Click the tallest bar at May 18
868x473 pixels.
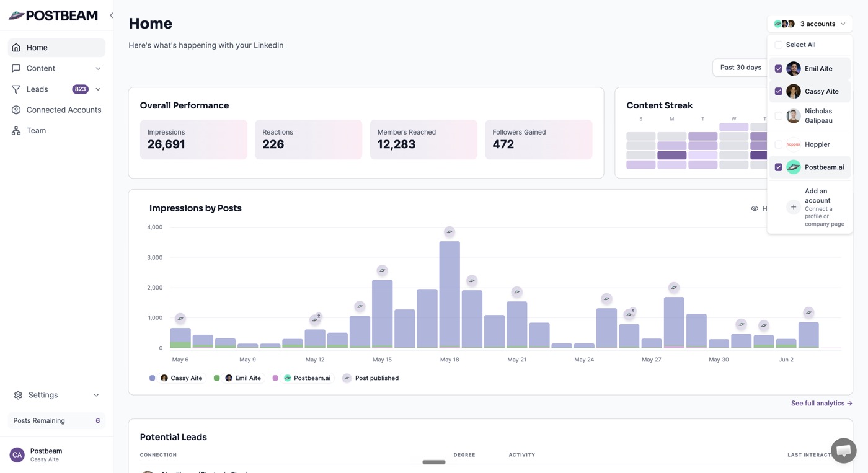(449, 294)
